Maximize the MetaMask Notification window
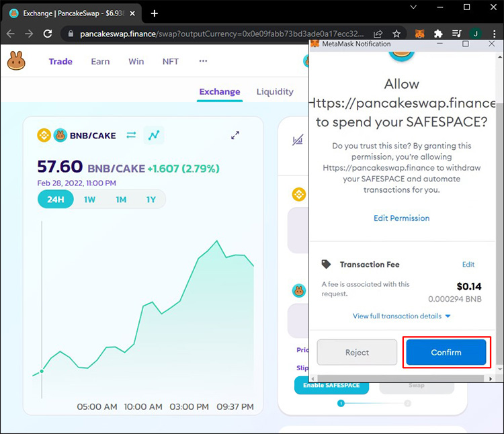 (466, 44)
